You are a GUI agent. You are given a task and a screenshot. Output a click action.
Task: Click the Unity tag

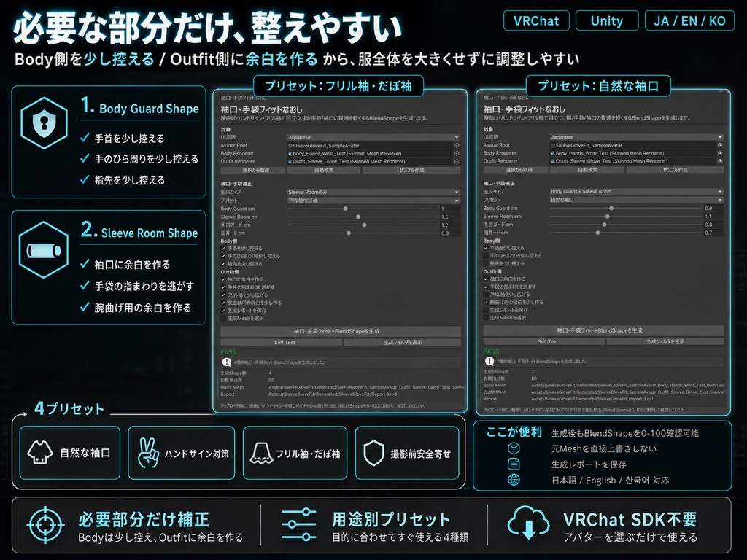tap(607, 20)
